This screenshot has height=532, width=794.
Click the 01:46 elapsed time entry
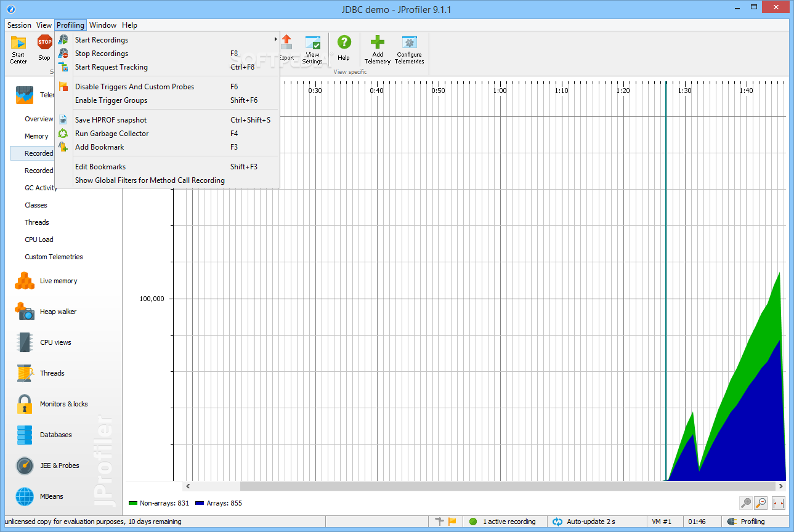(697, 522)
